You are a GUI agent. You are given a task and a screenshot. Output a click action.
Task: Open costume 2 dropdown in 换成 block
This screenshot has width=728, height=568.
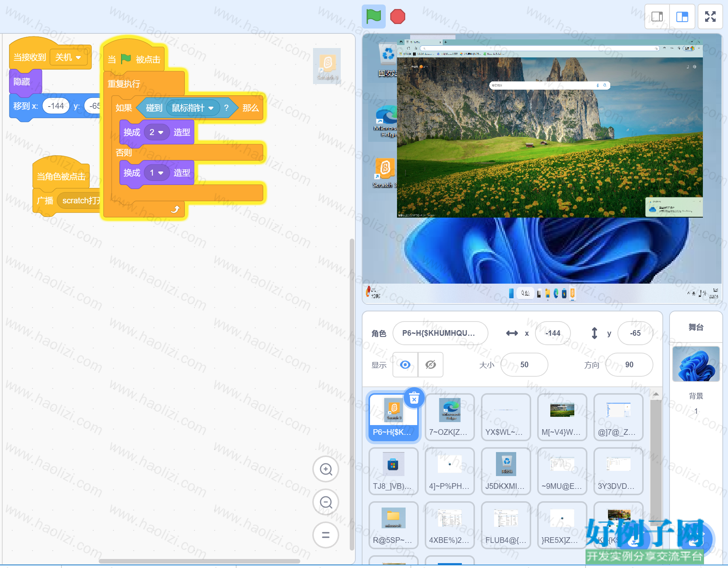[x=156, y=132]
